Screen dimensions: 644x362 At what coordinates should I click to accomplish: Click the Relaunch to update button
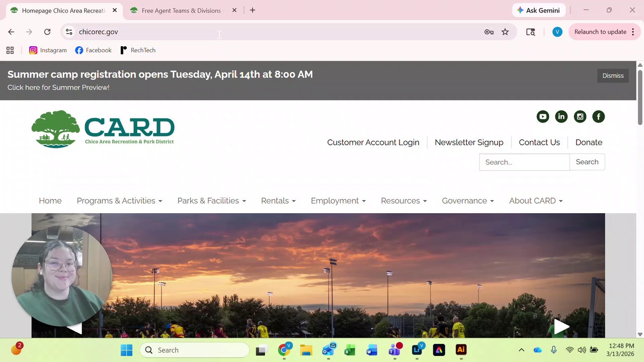pyautogui.click(x=603, y=32)
